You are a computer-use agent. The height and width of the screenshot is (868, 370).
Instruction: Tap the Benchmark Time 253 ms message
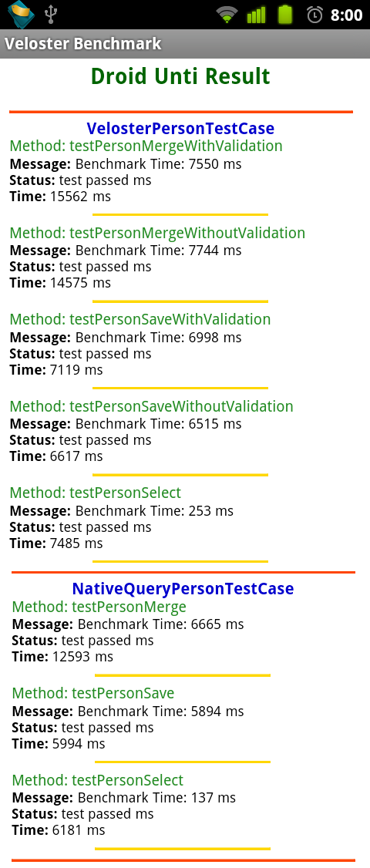point(121,511)
